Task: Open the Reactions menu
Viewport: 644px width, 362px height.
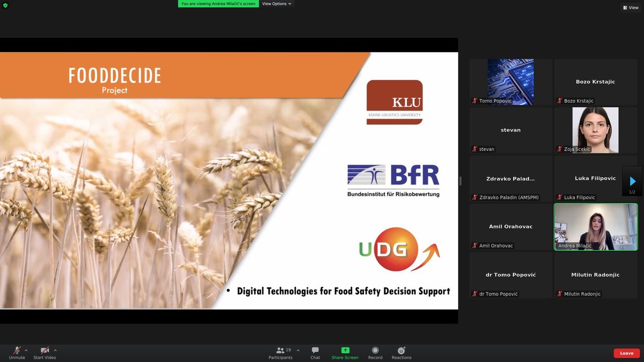Action: 401,353
